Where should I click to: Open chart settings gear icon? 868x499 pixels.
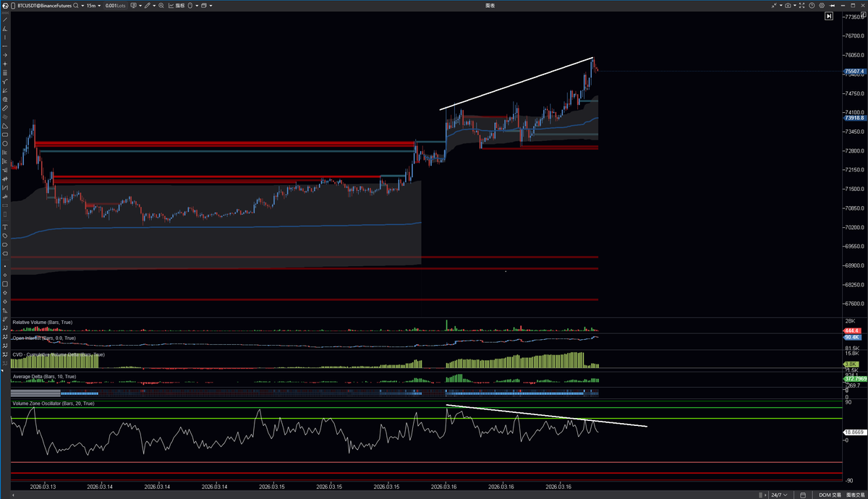point(822,5)
